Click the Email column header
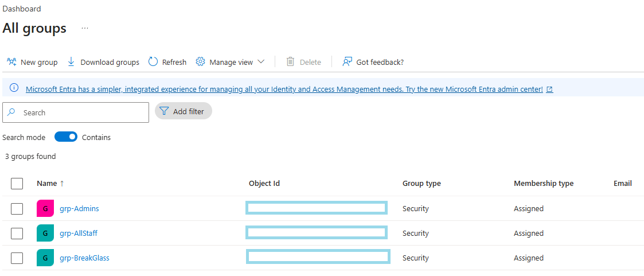Screen dimensions: 644x276 [623, 184]
